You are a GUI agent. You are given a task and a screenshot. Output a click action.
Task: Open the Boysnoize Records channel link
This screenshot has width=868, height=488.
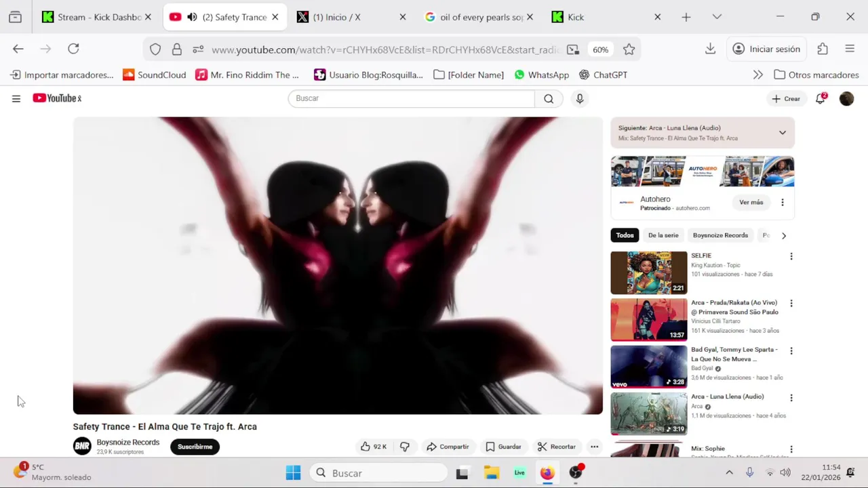pyautogui.click(x=127, y=443)
